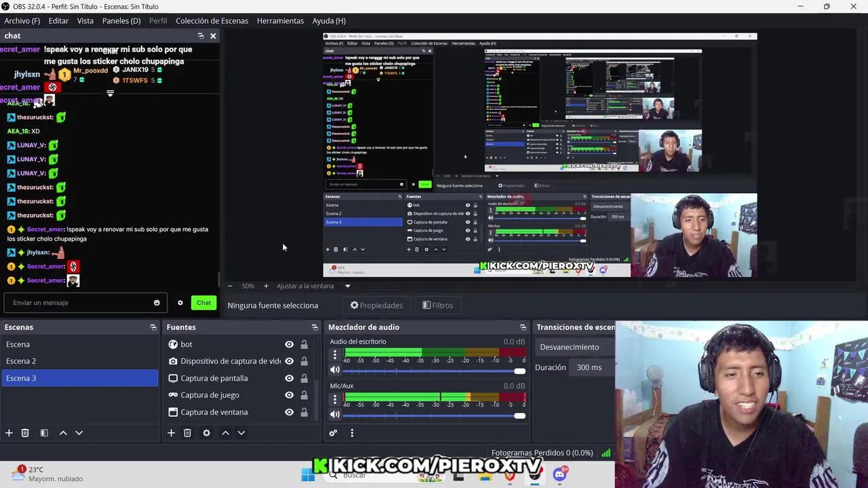
Task: Undock the Mezclador de audio panel
Action: (523, 327)
